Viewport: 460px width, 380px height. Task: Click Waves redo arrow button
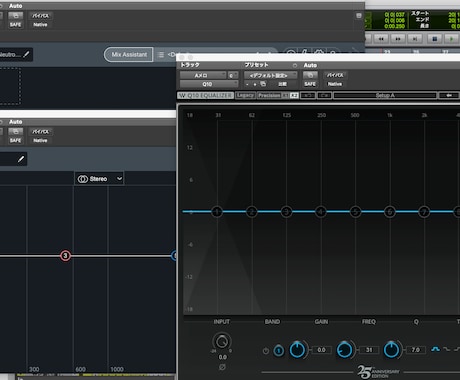[x=324, y=95]
